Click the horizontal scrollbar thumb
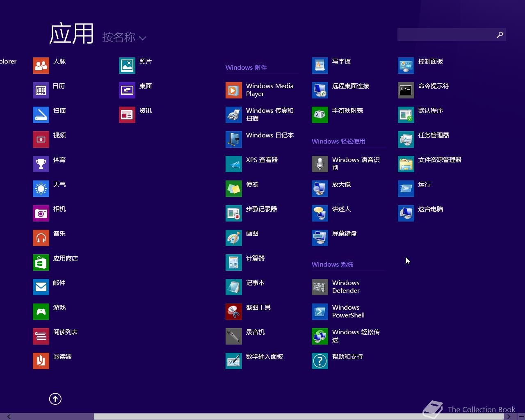Viewport: 525px width, 420px height. [299, 417]
